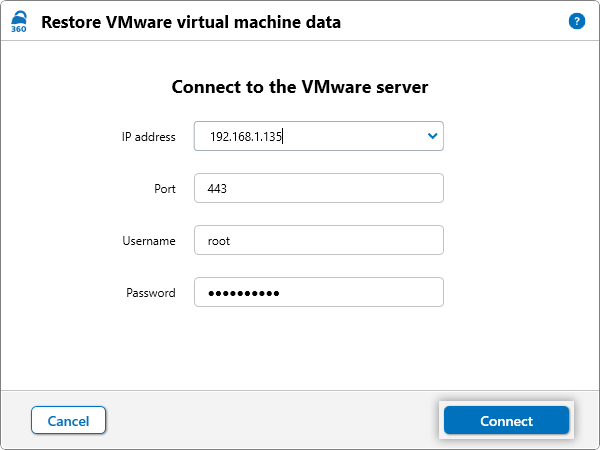Select the Username field containing root

coord(318,240)
